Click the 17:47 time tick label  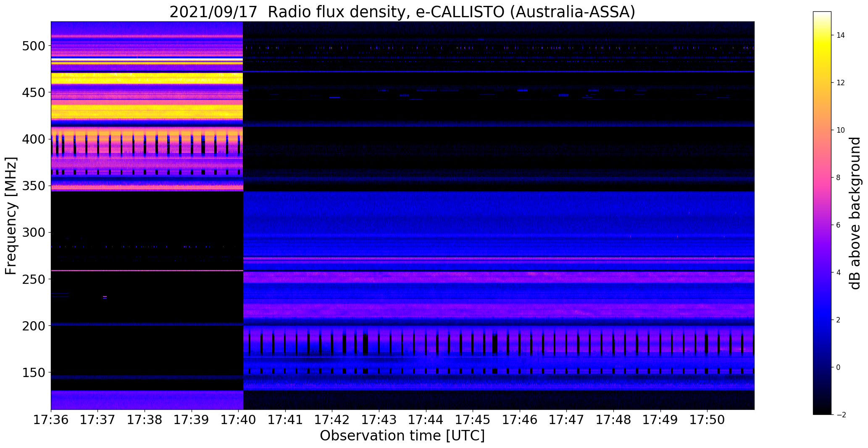point(567,420)
